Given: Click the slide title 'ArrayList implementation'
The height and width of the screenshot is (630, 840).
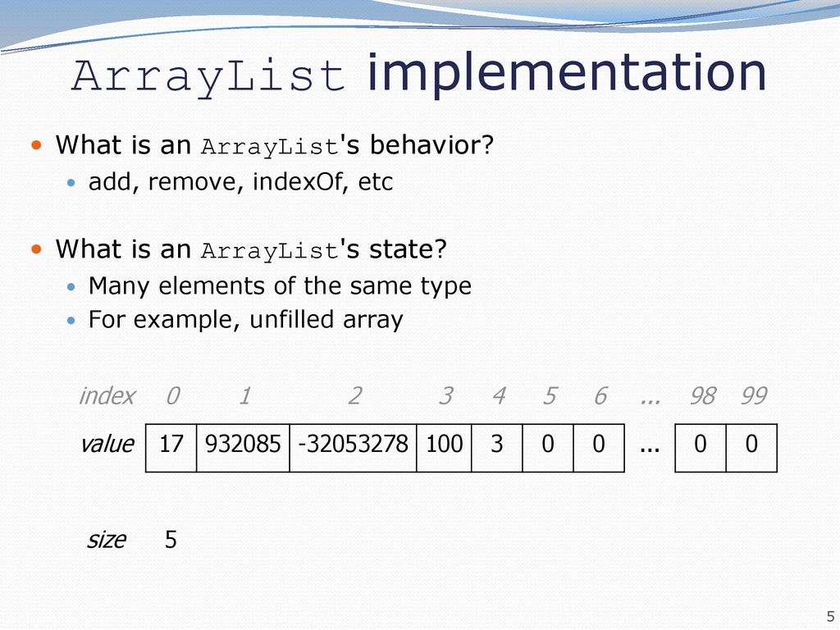Looking at the screenshot, I should coord(419,74).
